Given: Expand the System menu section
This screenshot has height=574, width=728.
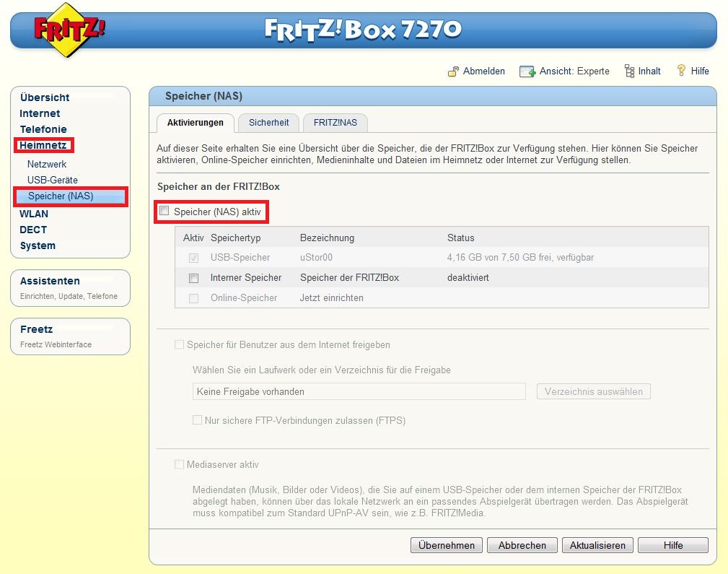Looking at the screenshot, I should 38,245.
